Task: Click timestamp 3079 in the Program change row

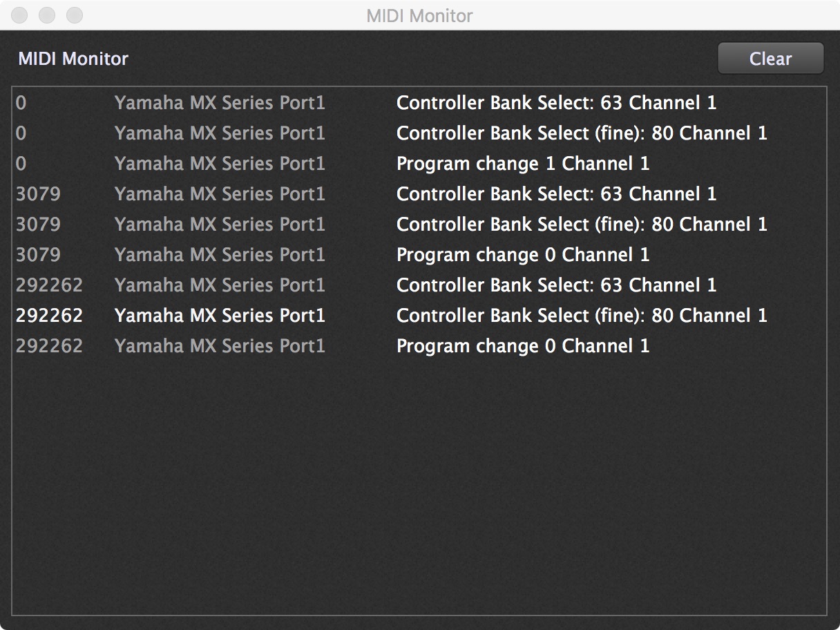Action: (x=38, y=255)
